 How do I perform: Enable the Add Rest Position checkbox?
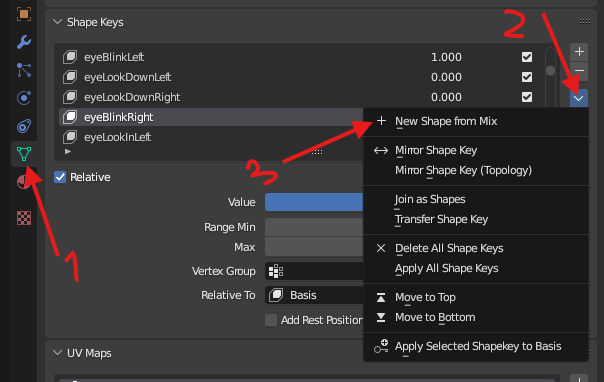point(271,320)
